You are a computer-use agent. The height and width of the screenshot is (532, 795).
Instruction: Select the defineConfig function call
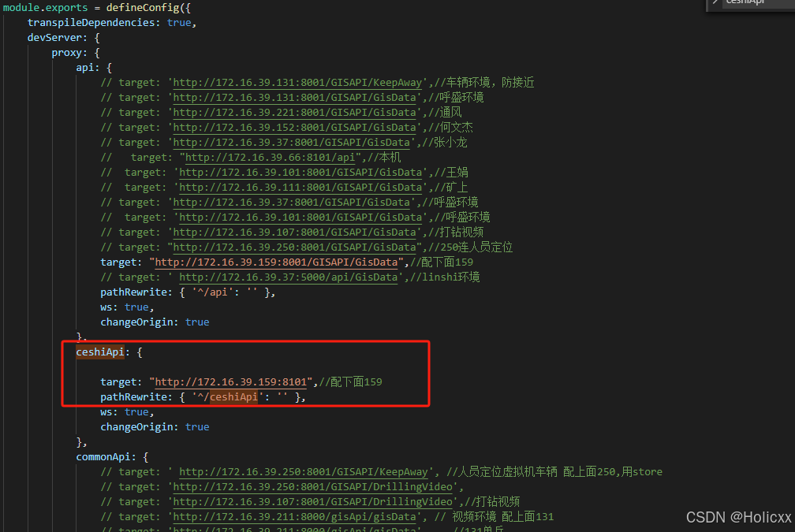pos(144,7)
